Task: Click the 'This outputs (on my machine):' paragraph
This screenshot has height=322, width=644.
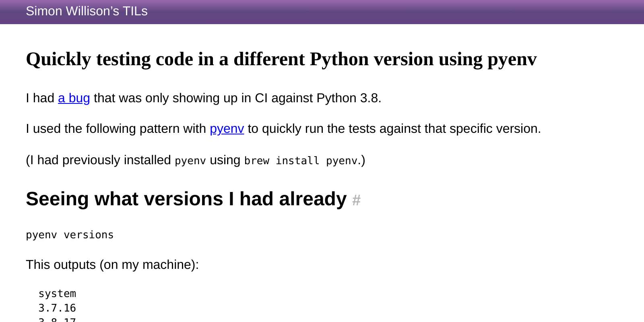Action: tap(112, 265)
